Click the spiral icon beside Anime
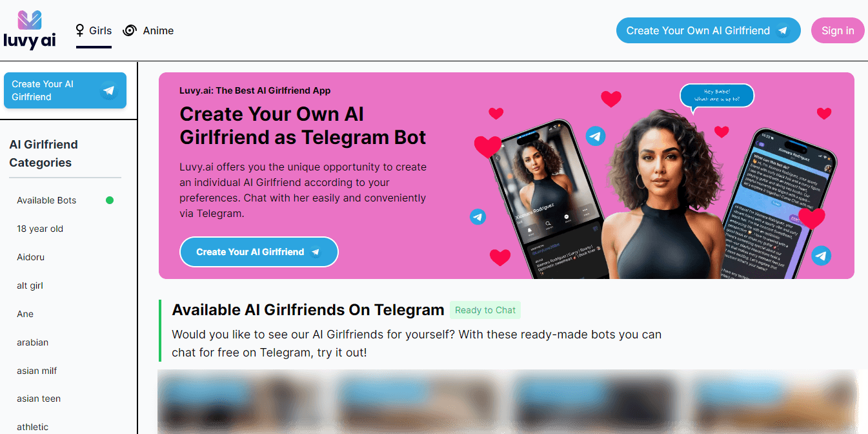The width and height of the screenshot is (868, 434). [130, 30]
